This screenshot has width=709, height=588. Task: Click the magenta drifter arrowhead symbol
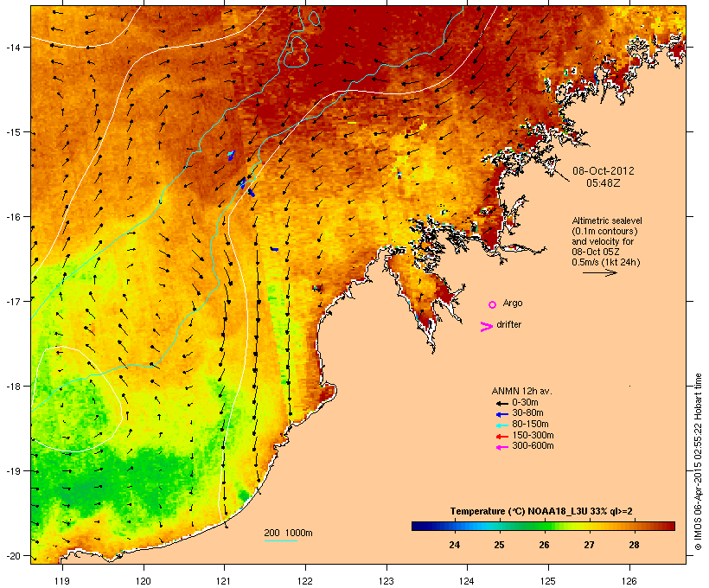coord(486,327)
